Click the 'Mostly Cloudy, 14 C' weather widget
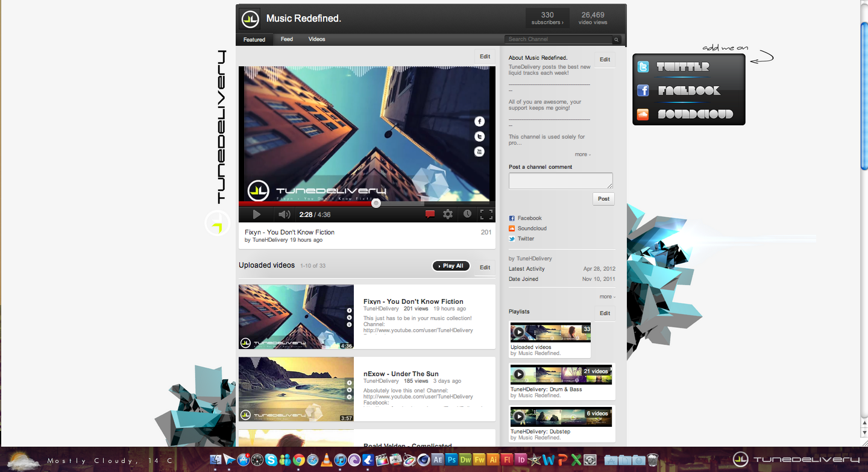 90,461
